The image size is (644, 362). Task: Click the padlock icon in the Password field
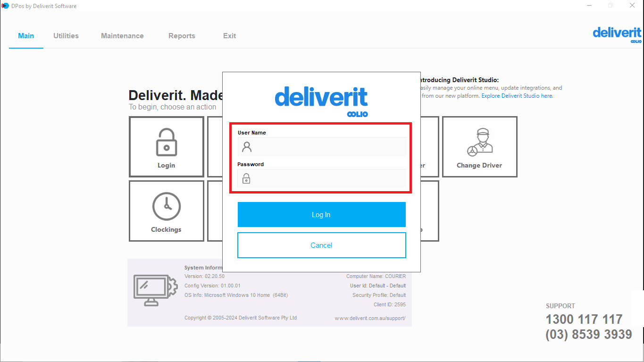246,178
